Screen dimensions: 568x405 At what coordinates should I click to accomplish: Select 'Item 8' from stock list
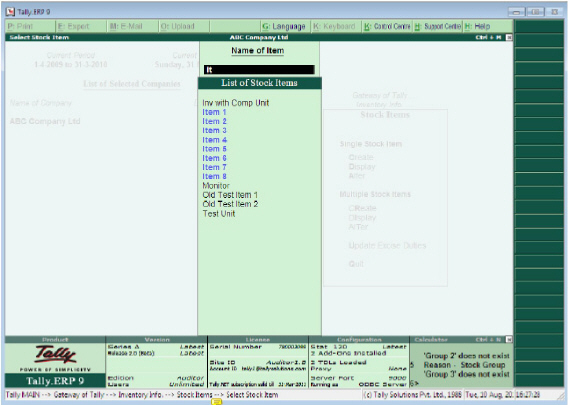[214, 176]
